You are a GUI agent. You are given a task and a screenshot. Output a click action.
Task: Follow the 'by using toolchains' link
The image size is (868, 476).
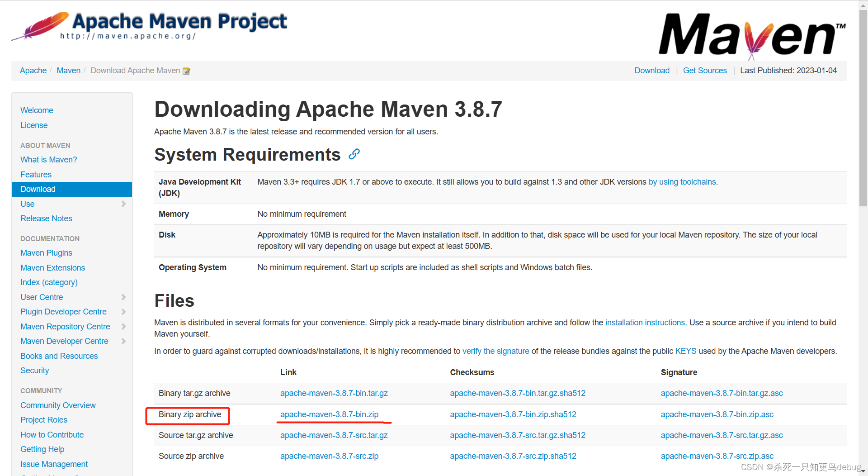pyautogui.click(x=682, y=182)
